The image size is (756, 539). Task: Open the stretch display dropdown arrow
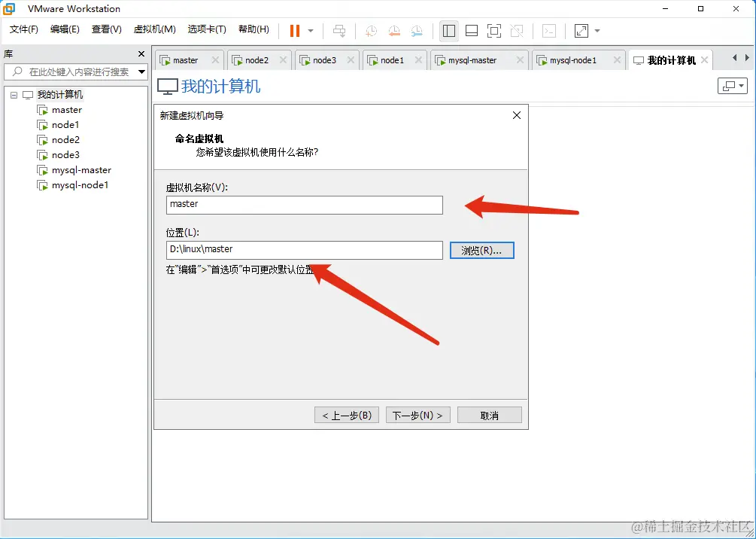click(597, 31)
